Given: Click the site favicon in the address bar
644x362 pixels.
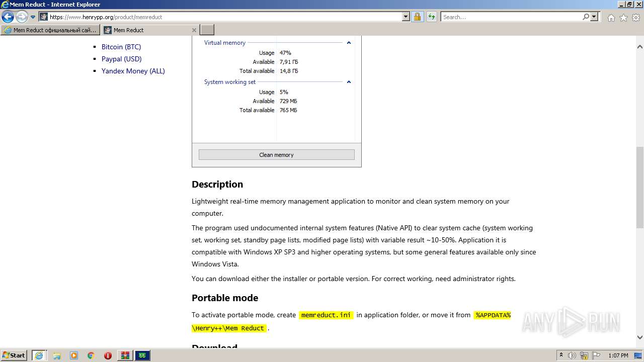Looking at the screenshot, I should pos(44,17).
